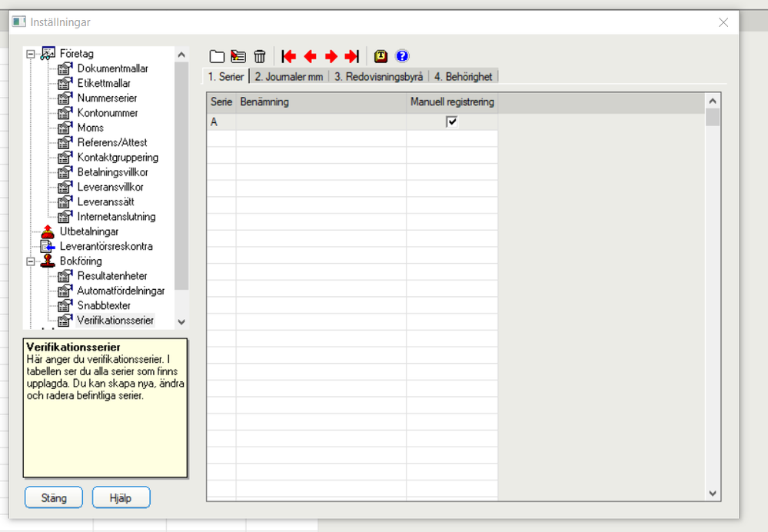The width and height of the screenshot is (768, 532).
Task: Collapse the Bokföring tree node
Action: coord(31,261)
